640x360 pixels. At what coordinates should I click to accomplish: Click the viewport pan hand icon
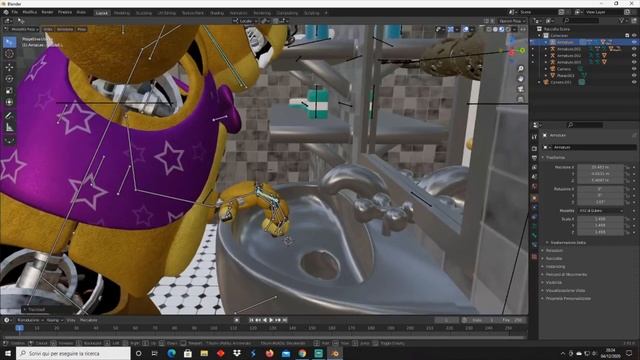click(x=520, y=79)
